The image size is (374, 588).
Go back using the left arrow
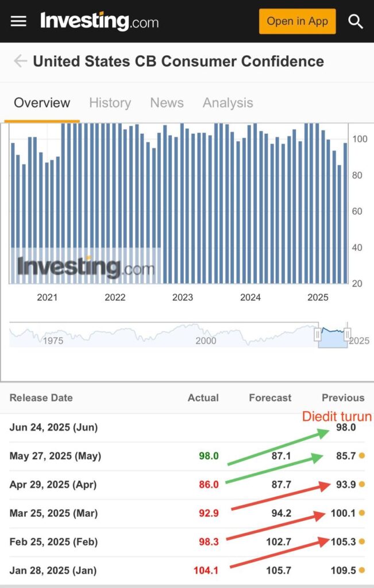[20, 61]
